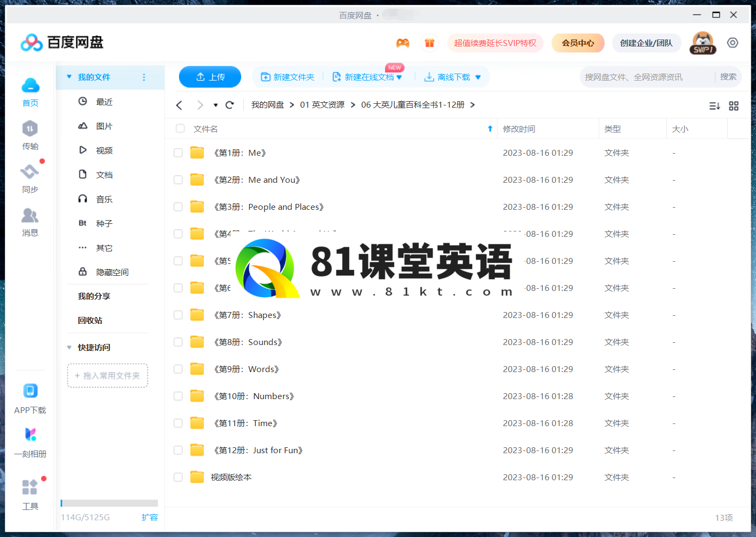Click the refresh icon in navigation bar

229,105
